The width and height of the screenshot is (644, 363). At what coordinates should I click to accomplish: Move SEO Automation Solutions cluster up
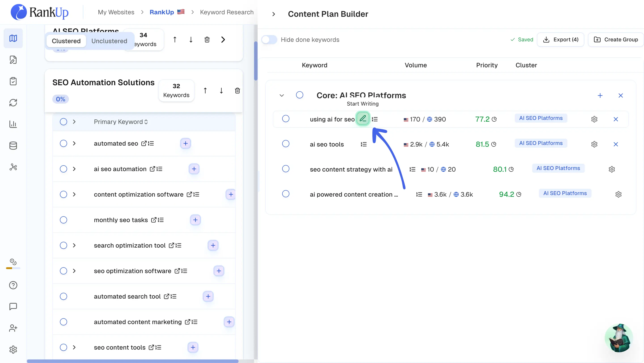click(205, 91)
